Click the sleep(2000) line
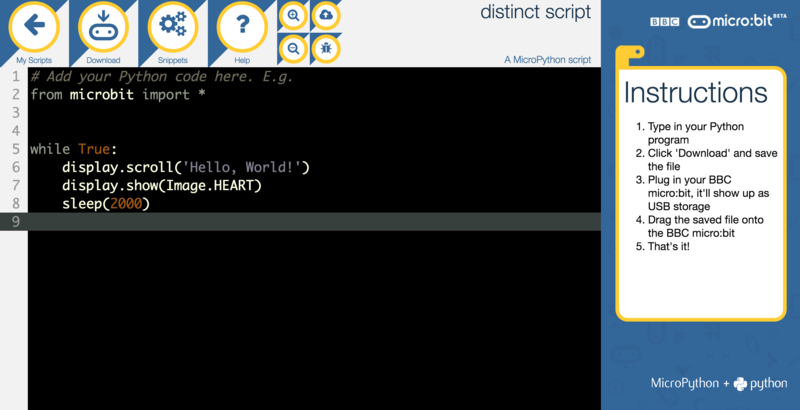 (x=106, y=203)
